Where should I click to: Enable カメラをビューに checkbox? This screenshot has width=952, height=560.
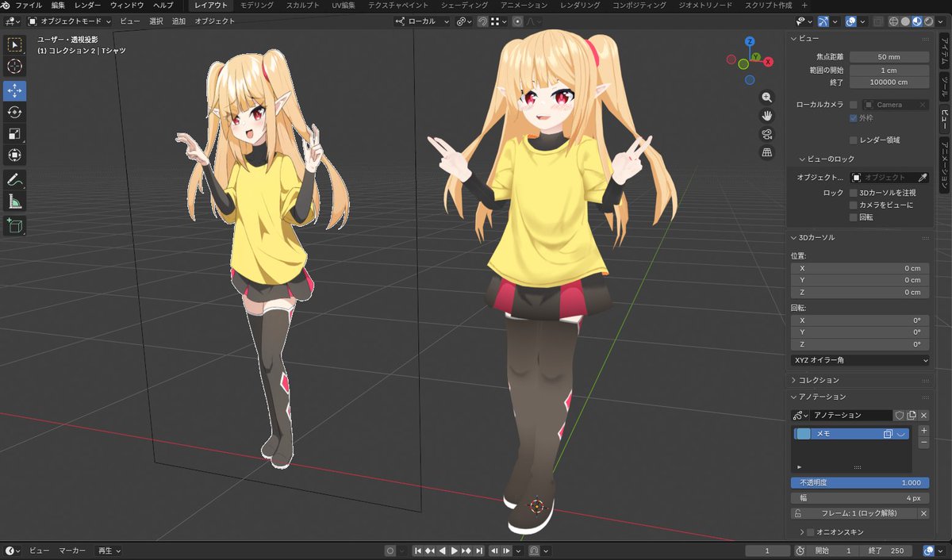point(853,205)
